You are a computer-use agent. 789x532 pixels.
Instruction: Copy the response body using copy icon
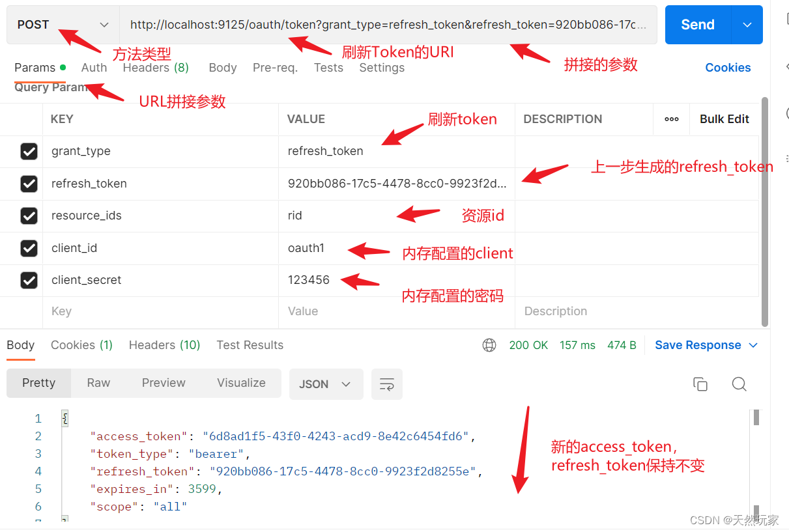click(700, 384)
